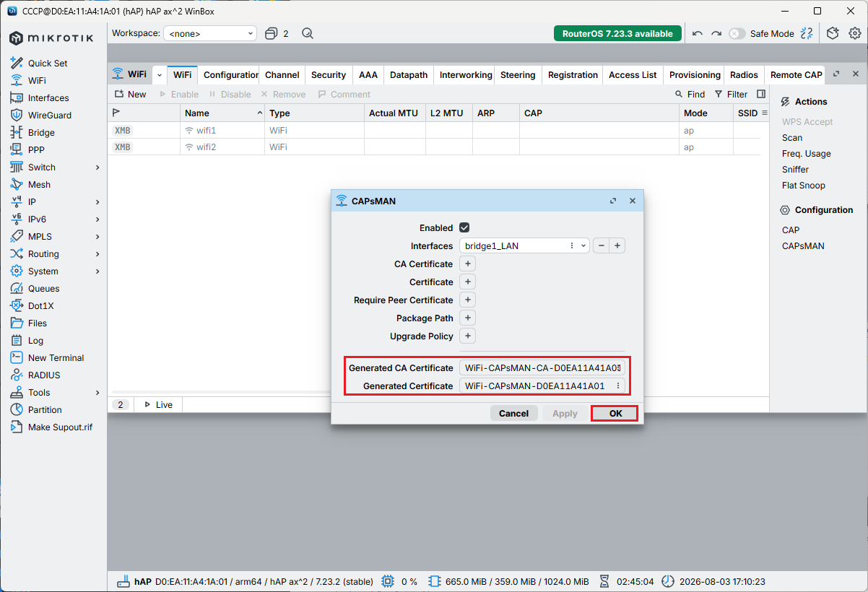The width and height of the screenshot is (868, 592).
Task: Open settings gear in top toolbar
Action: click(855, 33)
